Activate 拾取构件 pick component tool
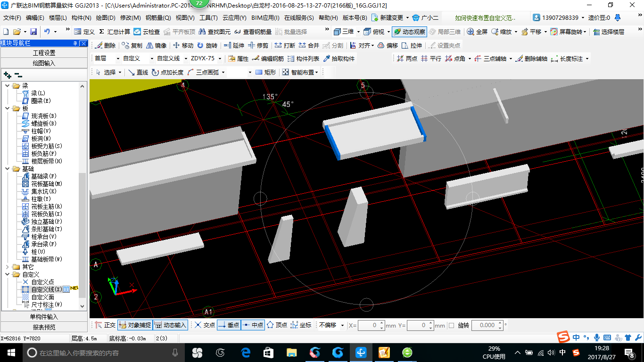Image resolution: width=644 pixels, height=362 pixels. tap(339, 59)
